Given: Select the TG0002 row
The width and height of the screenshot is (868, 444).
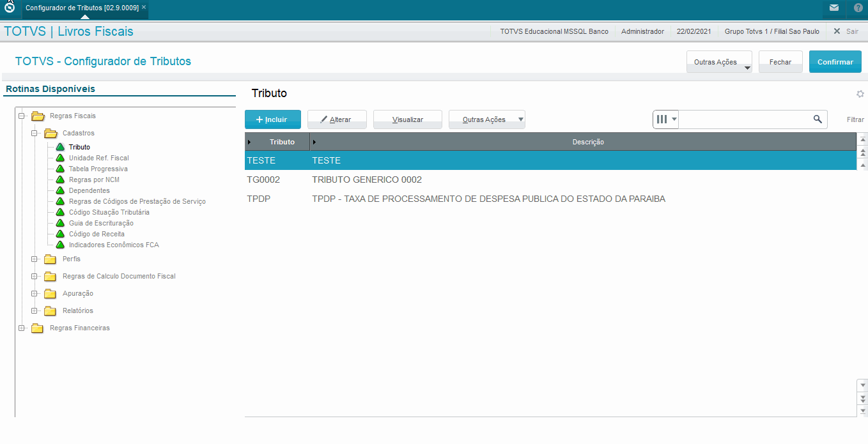Looking at the screenshot, I should (550, 180).
